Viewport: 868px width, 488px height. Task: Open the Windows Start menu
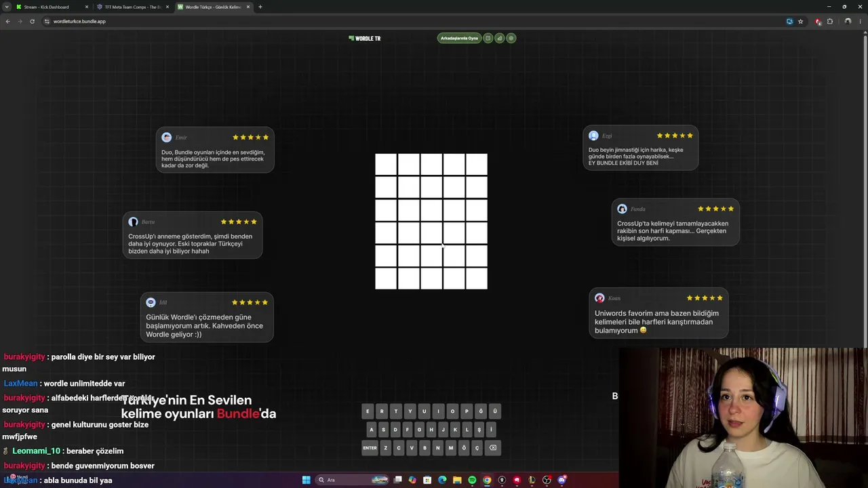click(x=307, y=480)
